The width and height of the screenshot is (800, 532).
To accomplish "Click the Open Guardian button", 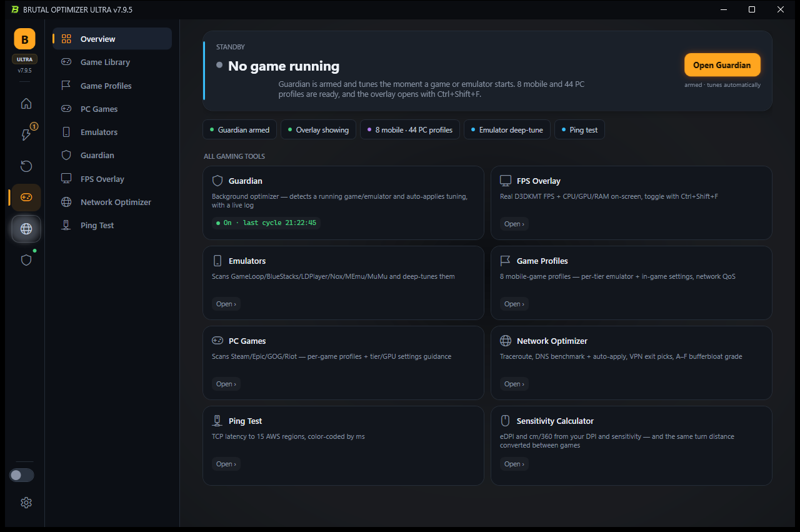I will click(x=722, y=65).
